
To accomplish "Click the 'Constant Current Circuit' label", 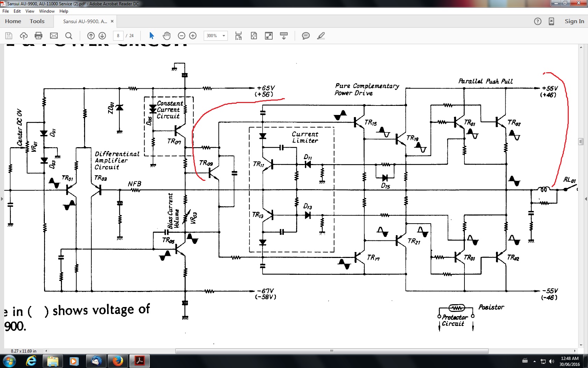I will (x=170, y=110).
